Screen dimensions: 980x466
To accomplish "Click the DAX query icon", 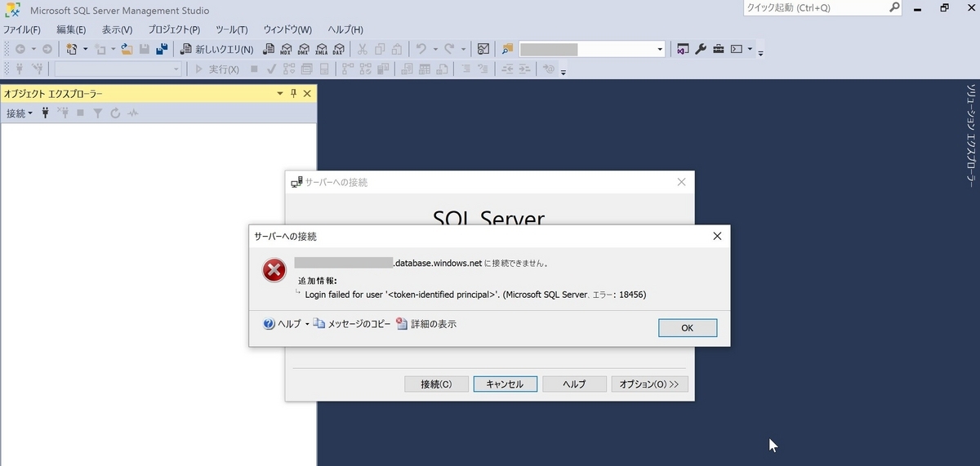I will click(339, 49).
